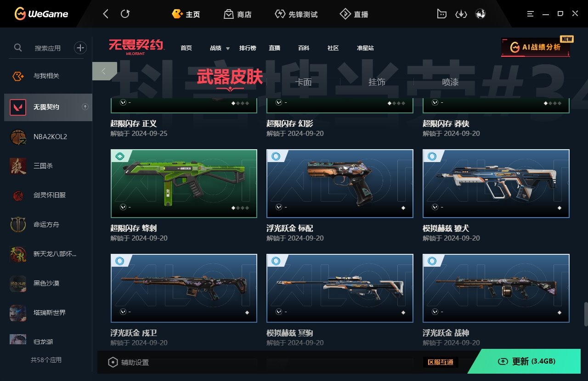Add an application with the plus icon
588x381 pixels.
[x=80, y=47]
